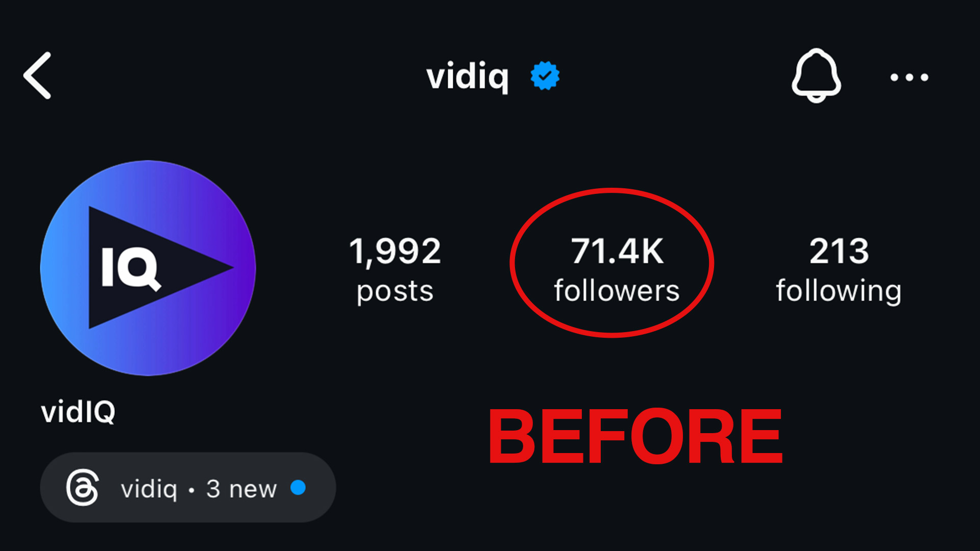Click the 71.4K followers number
Viewport: 980px width, 551px height.
pos(617,251)
